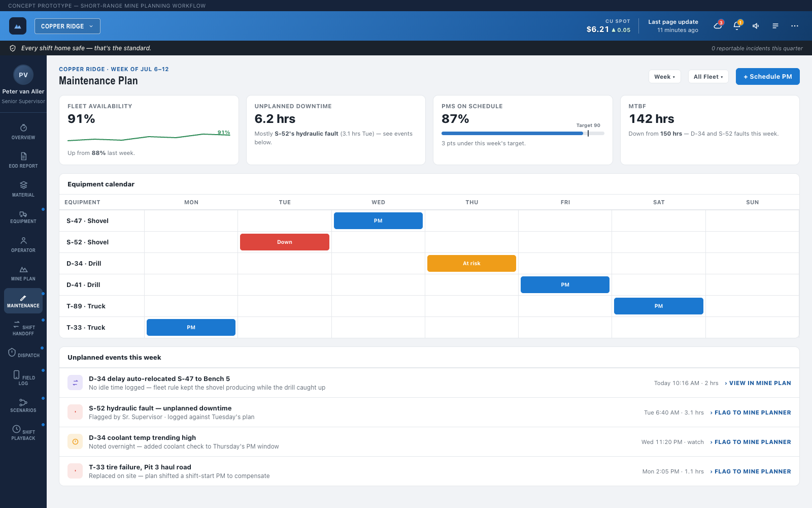Open the Equipment sidebar item
Screen dimensions: 812x508
23,217
